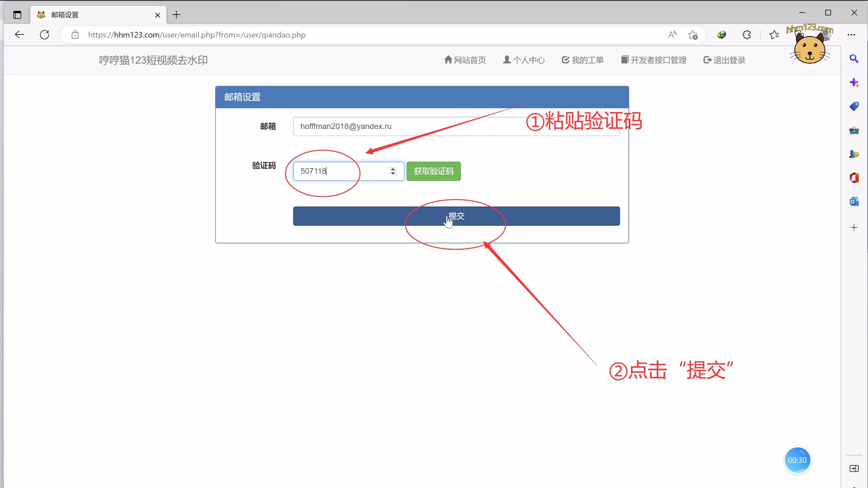
Task: Open tab actions menu button
Action: click(x=17, y=15)
